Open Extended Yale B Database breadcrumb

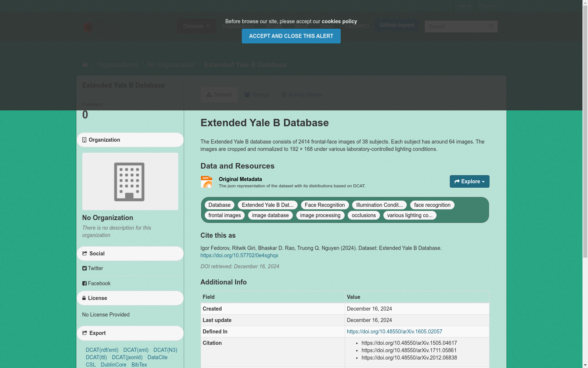coord(245,65)
